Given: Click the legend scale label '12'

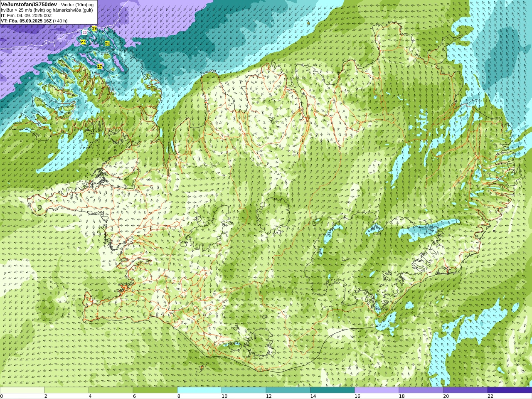Looking at the screenshot, I should (269, 396).
